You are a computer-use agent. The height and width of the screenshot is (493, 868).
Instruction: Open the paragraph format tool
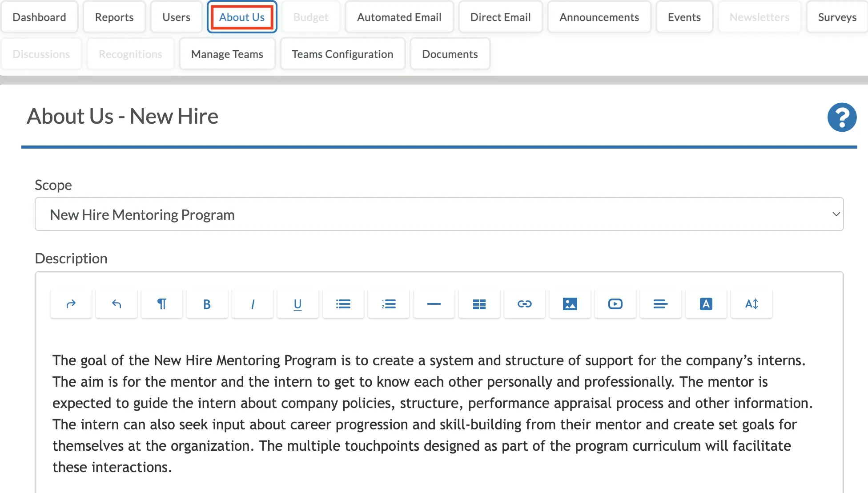(162, 304)
